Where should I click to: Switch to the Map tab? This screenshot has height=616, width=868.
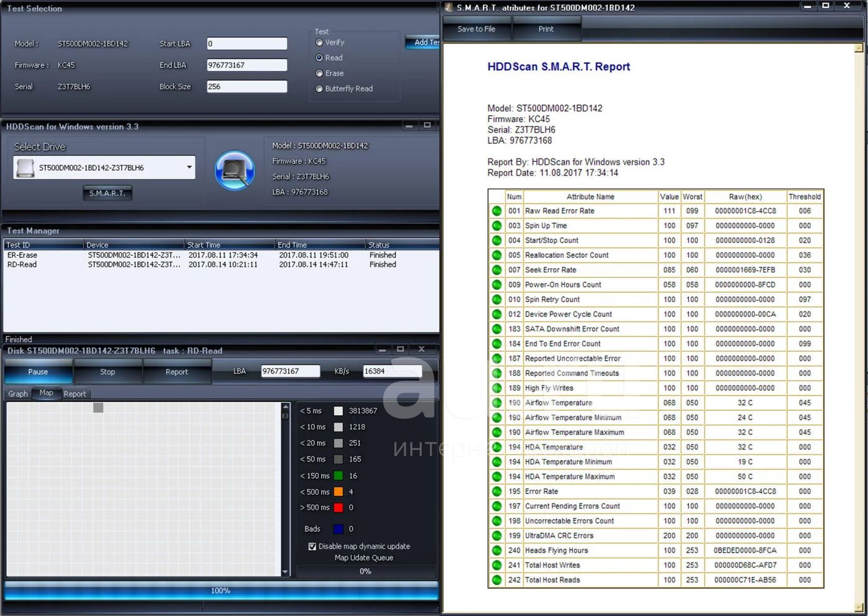46,393
